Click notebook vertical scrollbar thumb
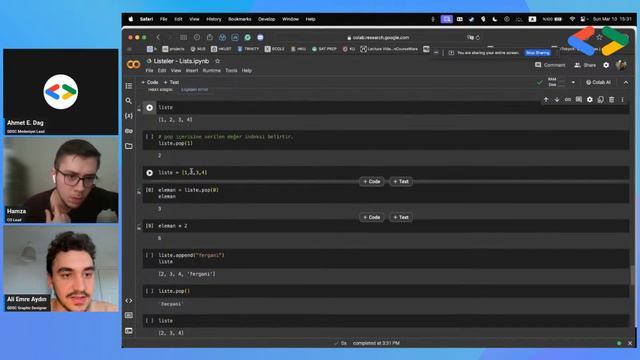Image resolution: width=640 pixels, height=360 pixels. (632, 275)
